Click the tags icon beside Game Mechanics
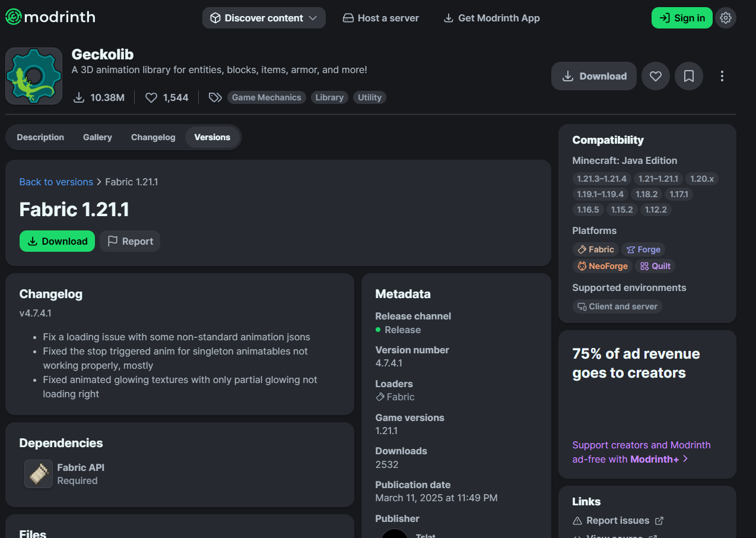 [x=215, y=97]
